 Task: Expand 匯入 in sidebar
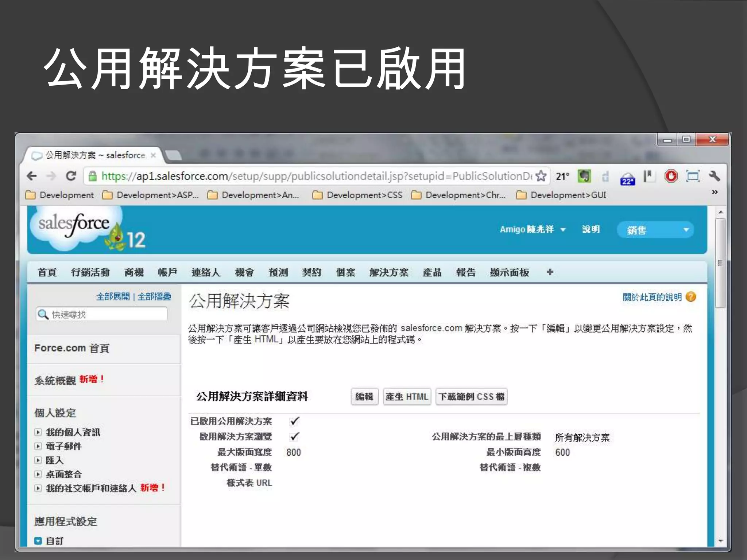[x=38, y=460]
